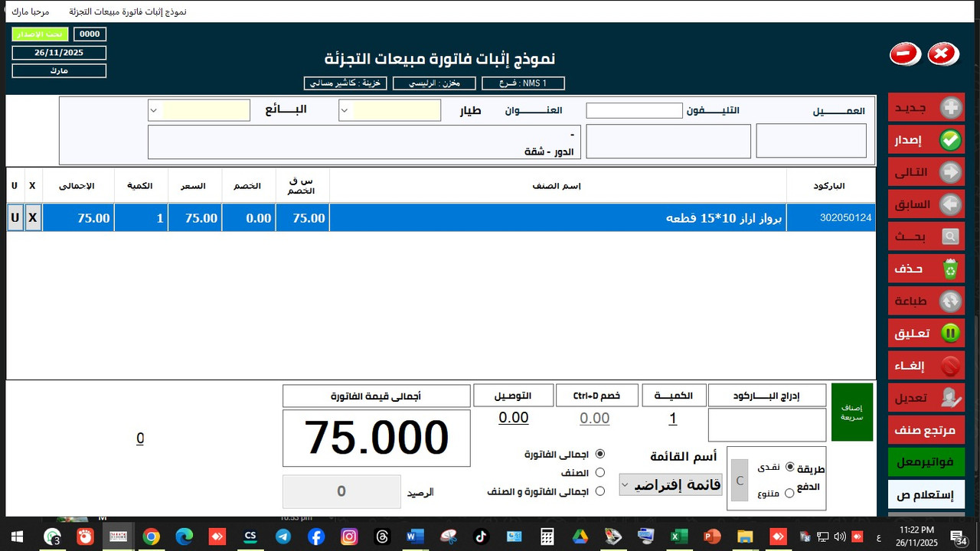Screen dimensions: 980x551
Task: Click the red round X close icon
Action: coord(943,54)
